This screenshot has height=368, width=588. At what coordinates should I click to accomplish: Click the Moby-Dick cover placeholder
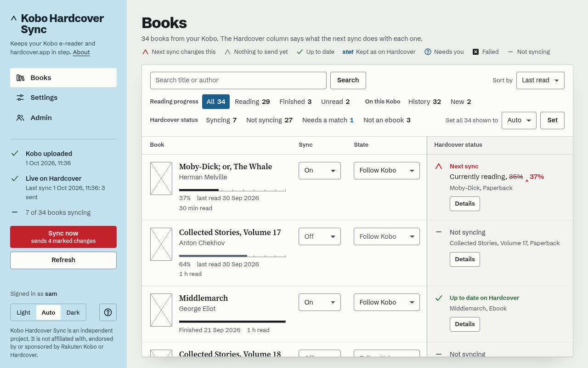[161, 178]
